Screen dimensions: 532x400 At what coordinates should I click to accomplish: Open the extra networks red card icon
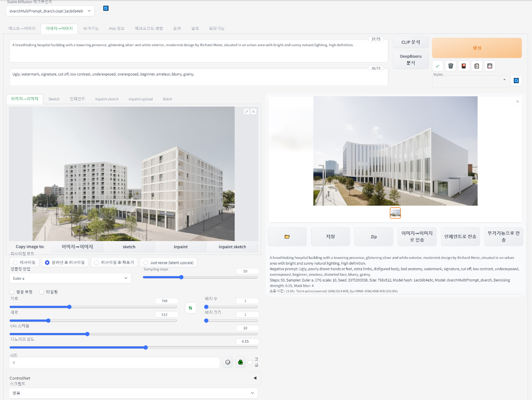[x=464, y=65]
